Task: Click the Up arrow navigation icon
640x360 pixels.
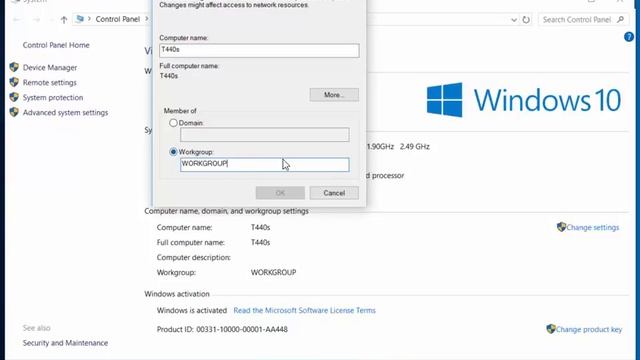Action: [64, 20]
